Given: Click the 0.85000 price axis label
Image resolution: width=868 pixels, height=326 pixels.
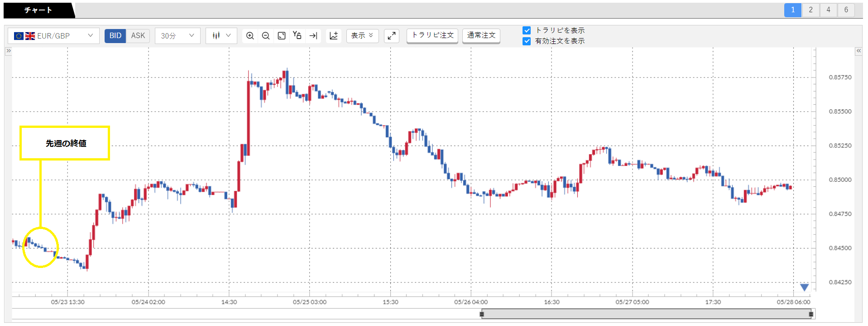Looking at the screenshot, I should click(840, 180).
